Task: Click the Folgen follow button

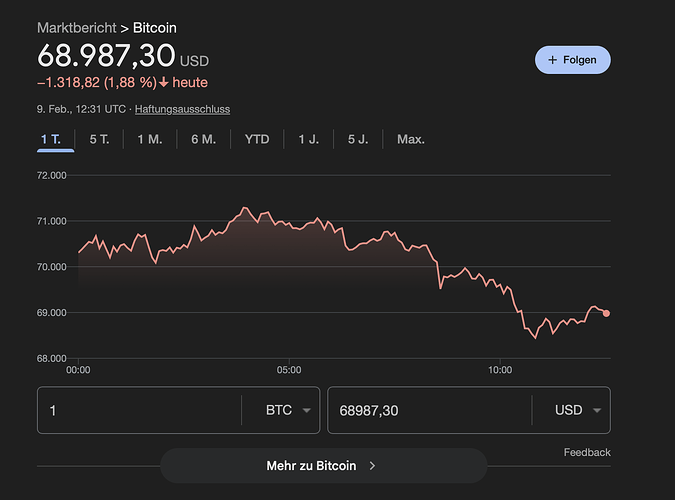Action: click(x=572, y=59)
